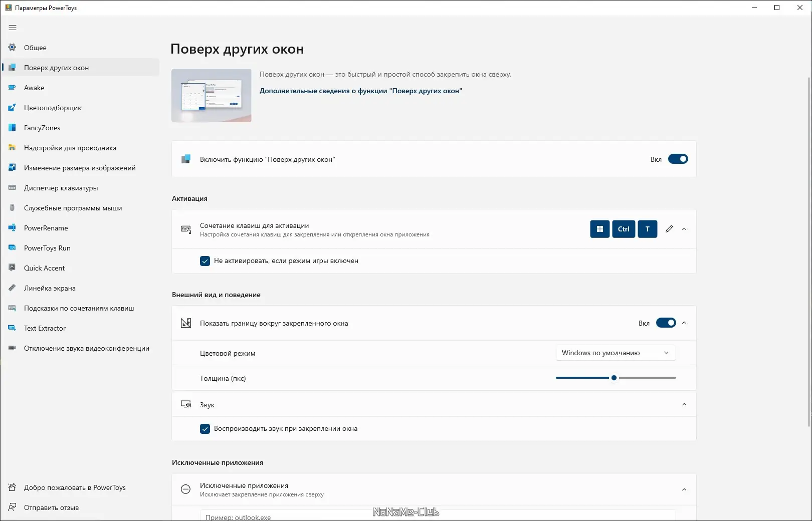
Task: Open the Диспетчер клавиатуры settings icon
Action: tap(12, 188)
